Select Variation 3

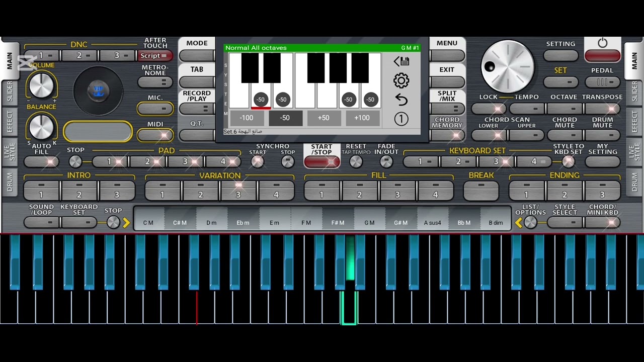tap(238, 191)
